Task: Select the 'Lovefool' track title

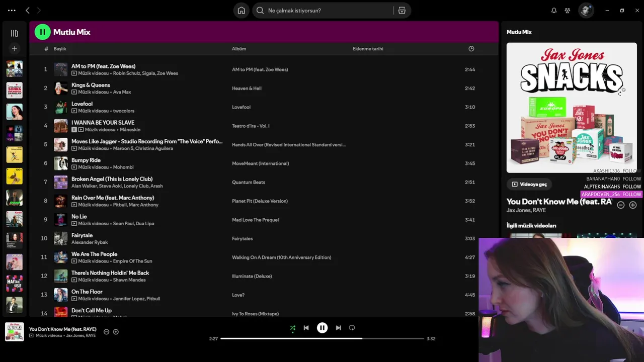Action: tap(82, 104)
